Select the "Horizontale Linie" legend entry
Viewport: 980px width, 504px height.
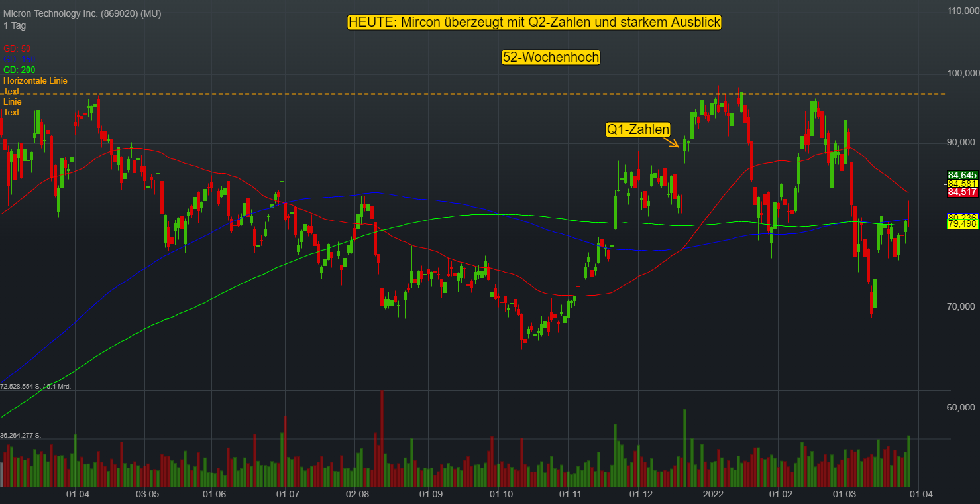point(35,80)
